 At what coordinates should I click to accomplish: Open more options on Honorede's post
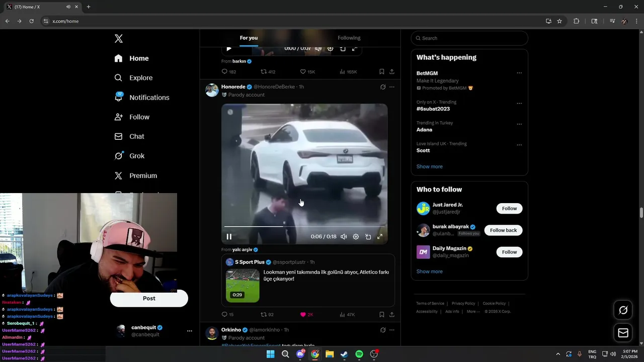[x=392, y=87]
